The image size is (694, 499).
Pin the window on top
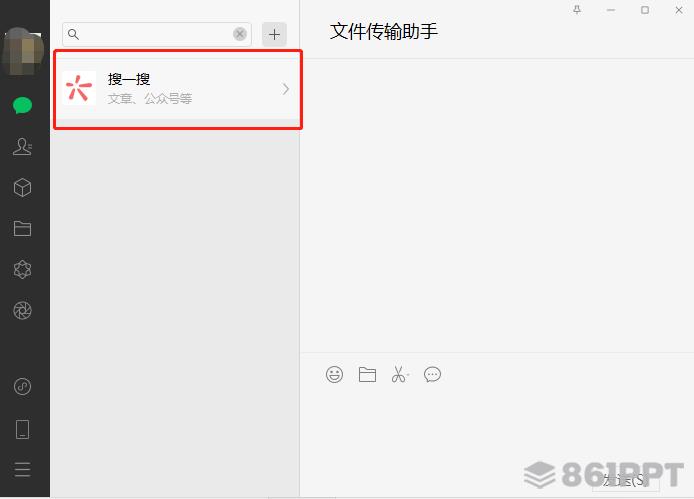point(577,10)
